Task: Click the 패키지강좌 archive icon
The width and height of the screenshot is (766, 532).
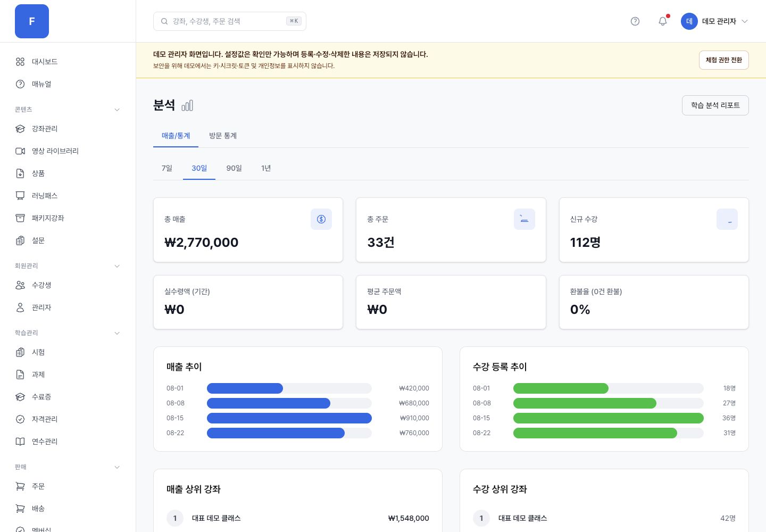Action: click(x=20, y=218)
